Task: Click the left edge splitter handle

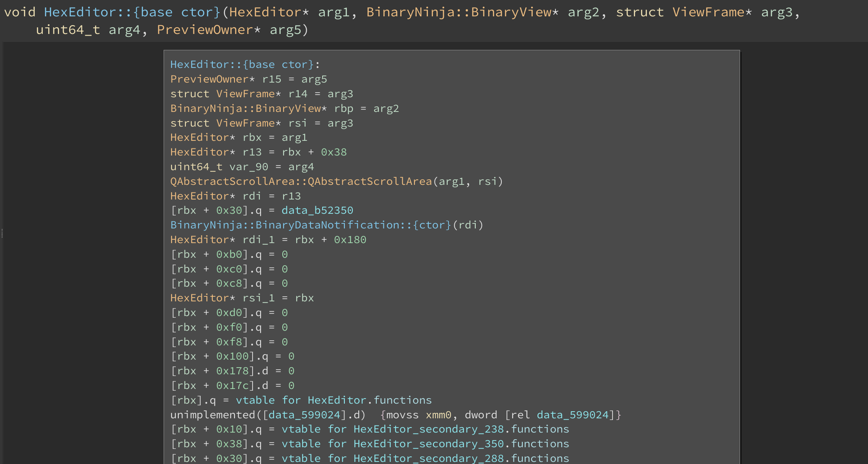Action: 2,233
